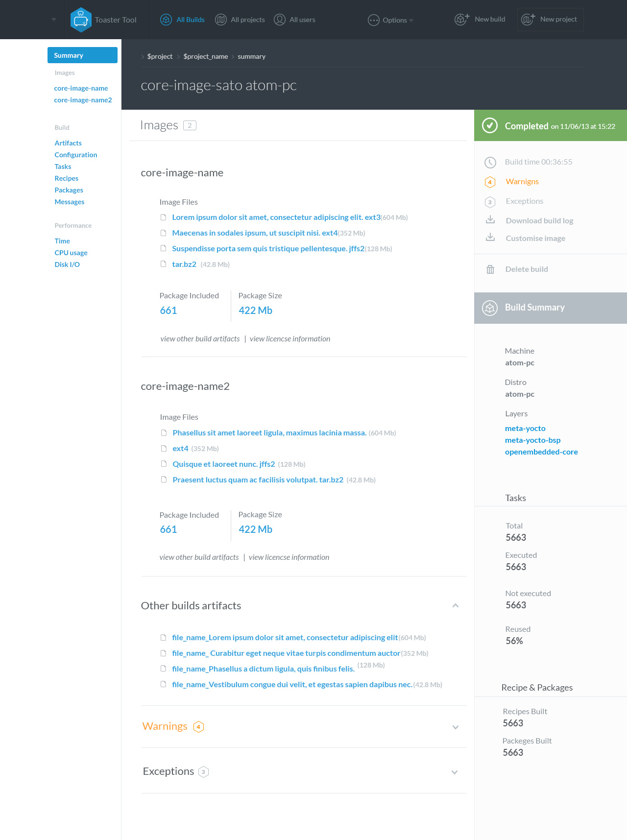
Task: Click the All users person icon
Action: [x=280, y=20]
